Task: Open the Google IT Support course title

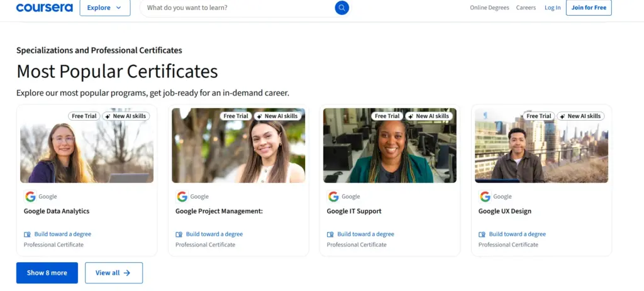Action: [354, 211]
